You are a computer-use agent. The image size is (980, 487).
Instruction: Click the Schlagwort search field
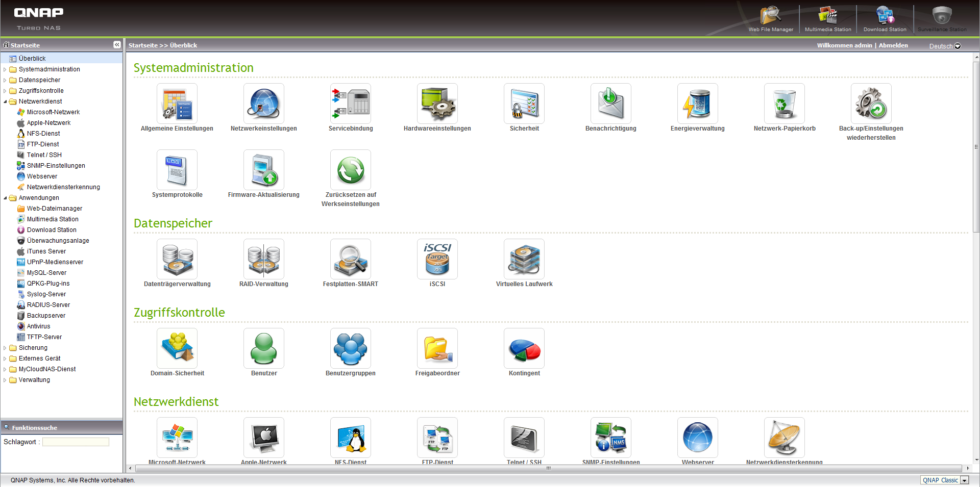(76, 442)
